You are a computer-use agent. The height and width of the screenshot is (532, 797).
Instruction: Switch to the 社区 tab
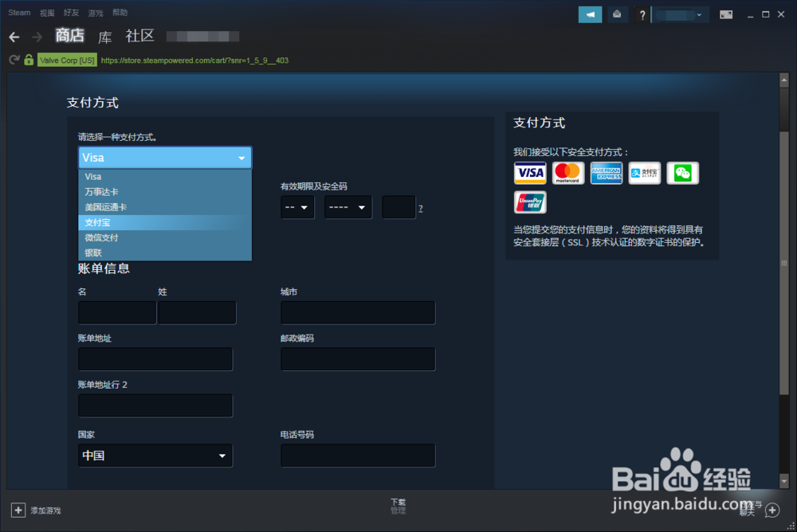[x=139, y=36]
